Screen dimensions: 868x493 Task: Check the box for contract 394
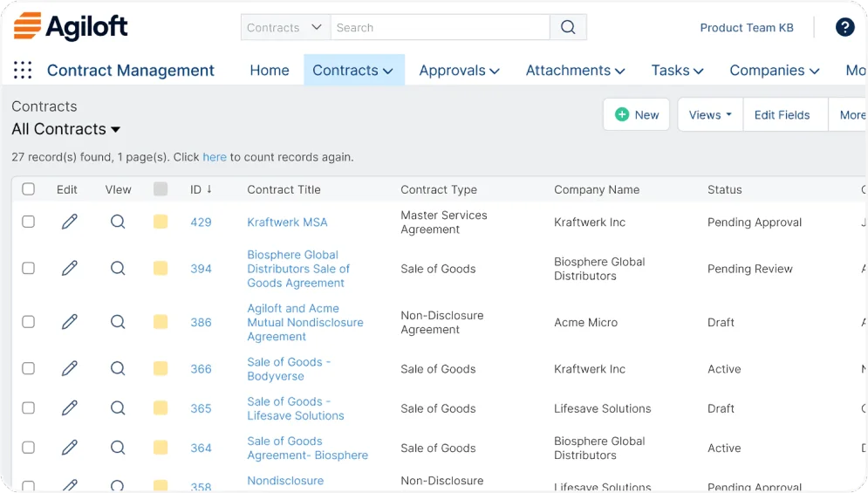(28, 268)
